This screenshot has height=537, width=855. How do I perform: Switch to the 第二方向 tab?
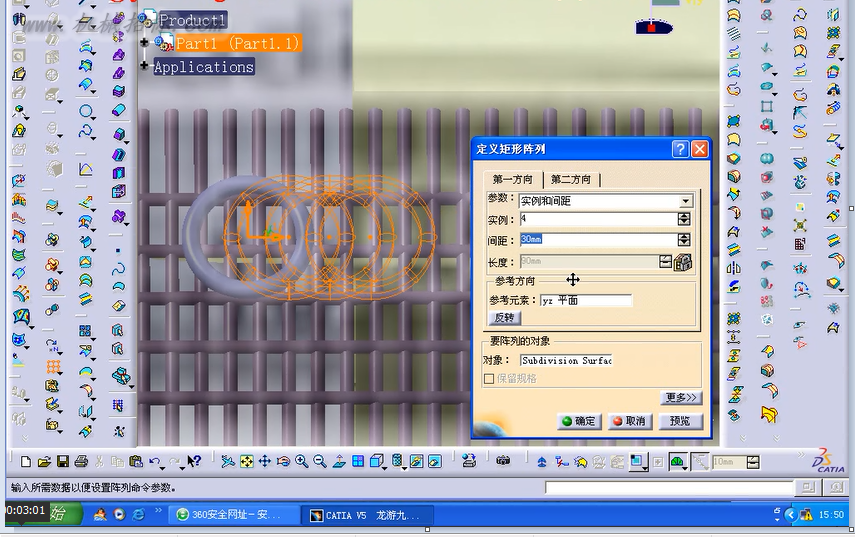(570, 179)
